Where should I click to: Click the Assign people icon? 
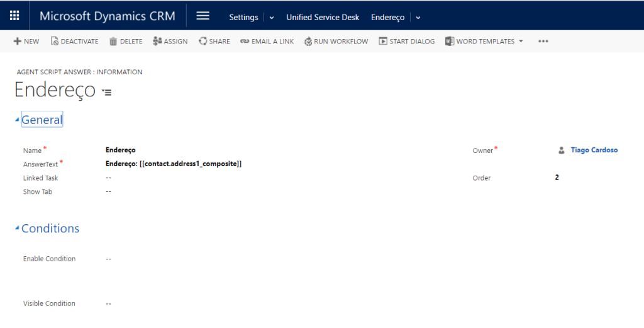point(157,42)
